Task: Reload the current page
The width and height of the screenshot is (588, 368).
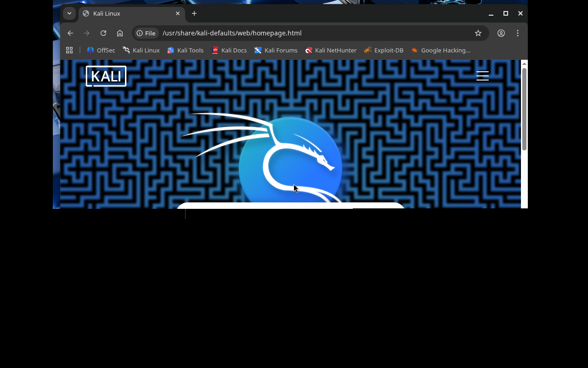Action: [x=103, y=33]
